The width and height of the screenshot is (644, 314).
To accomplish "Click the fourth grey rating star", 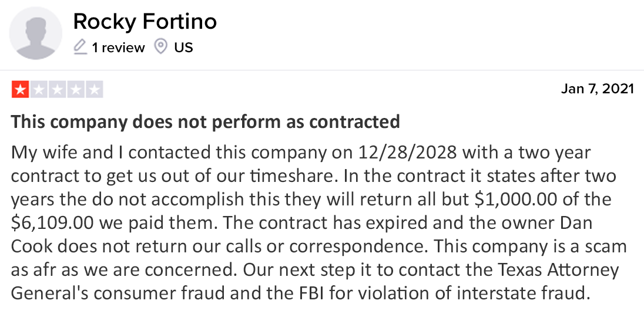I will coord(76,89).
